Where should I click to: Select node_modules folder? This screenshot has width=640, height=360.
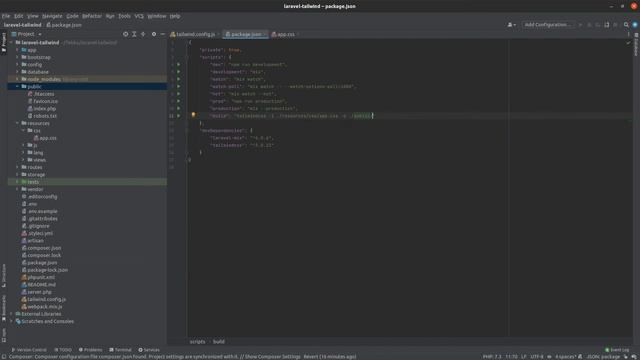pos(44,79)
